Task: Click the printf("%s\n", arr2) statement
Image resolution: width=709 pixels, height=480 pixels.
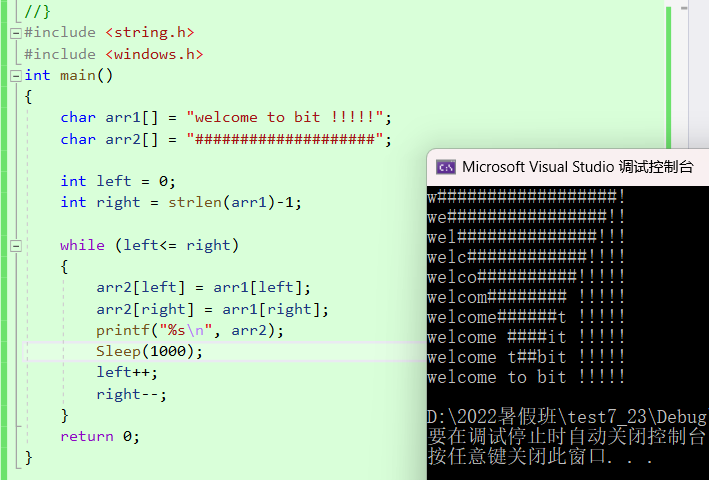Action: (x=190, y=331)
